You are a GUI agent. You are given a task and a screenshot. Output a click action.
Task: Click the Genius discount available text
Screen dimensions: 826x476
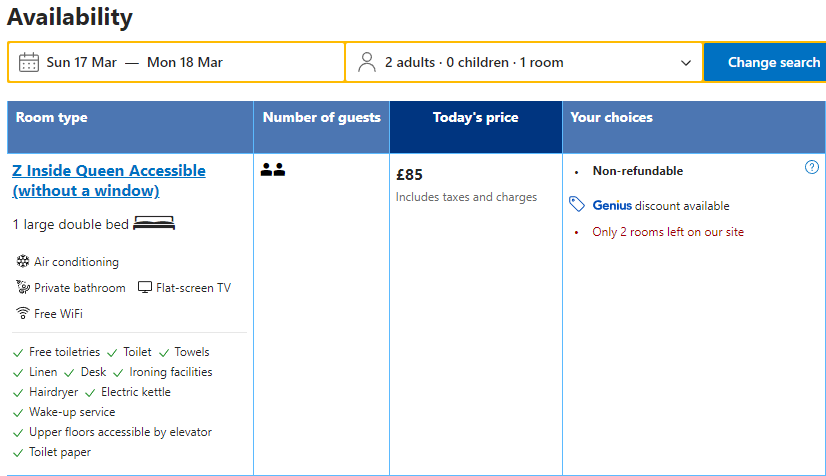661,206
